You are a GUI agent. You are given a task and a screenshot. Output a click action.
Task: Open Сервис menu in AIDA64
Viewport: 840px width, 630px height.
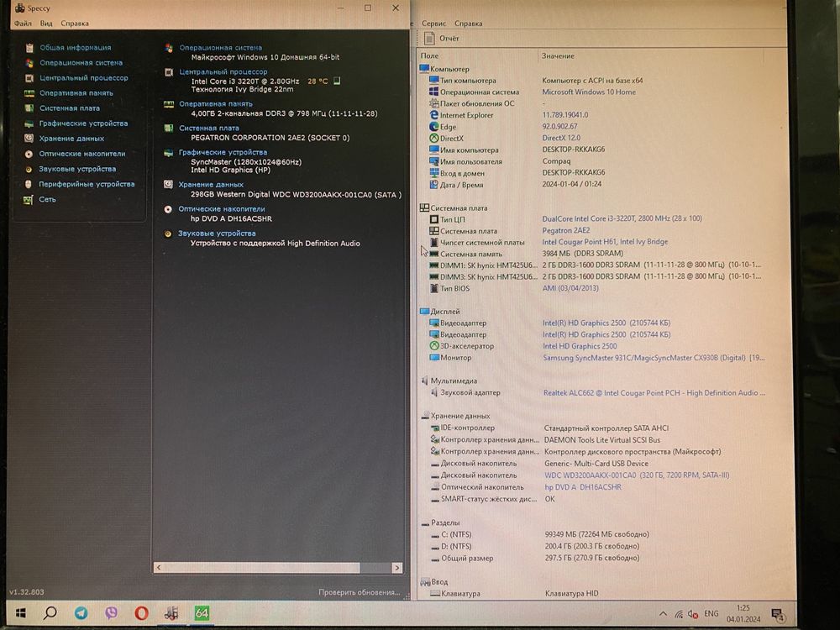click(434, 24)
